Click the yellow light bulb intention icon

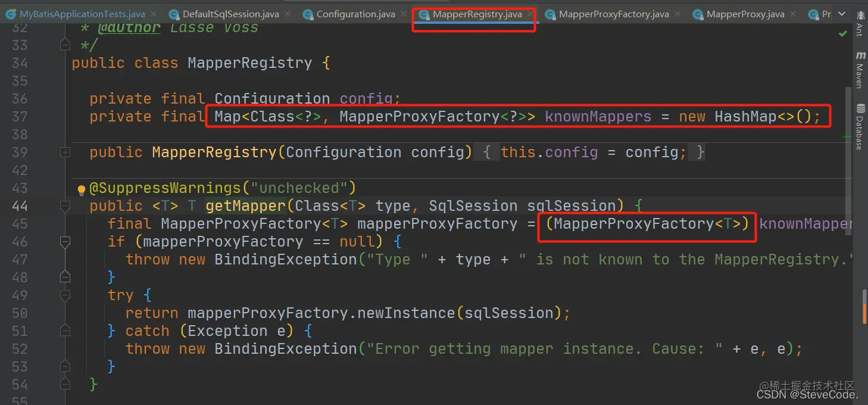click(x=82, y=191)
